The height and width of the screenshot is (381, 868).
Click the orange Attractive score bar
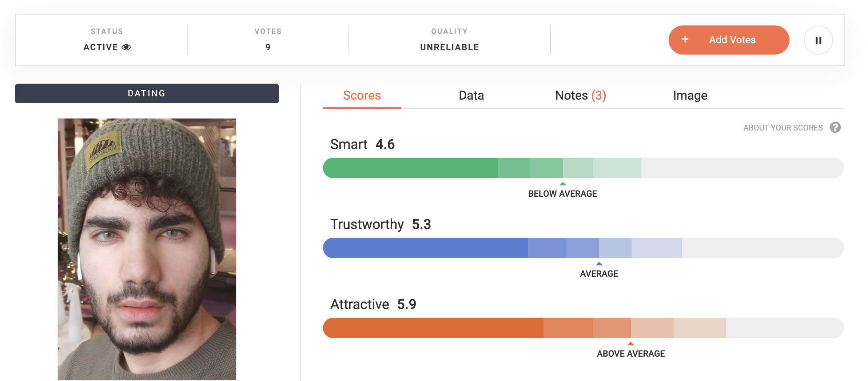tap(583, 328)
